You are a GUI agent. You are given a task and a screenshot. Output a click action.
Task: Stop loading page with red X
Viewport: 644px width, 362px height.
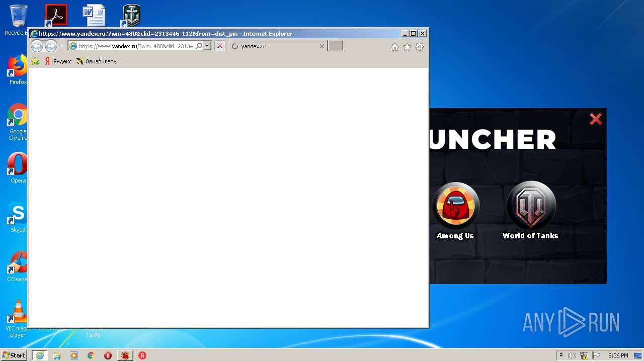coord(220,46)
